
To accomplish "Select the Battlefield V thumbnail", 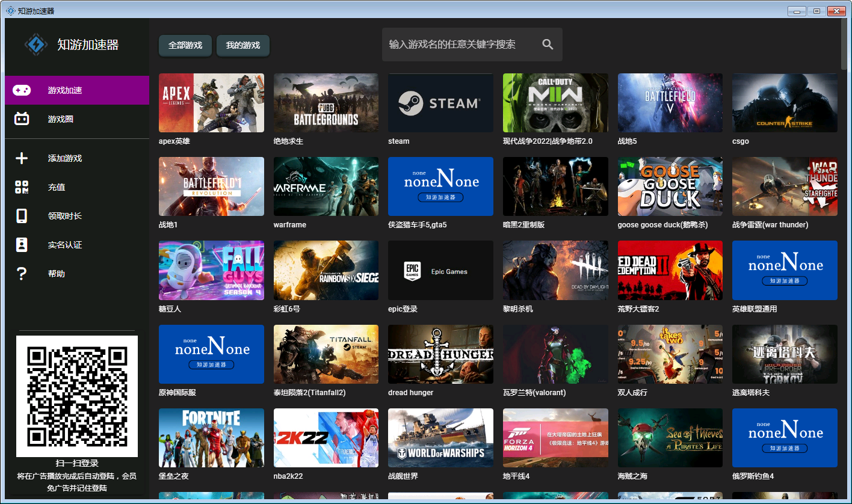I will [x=670, y=103].
